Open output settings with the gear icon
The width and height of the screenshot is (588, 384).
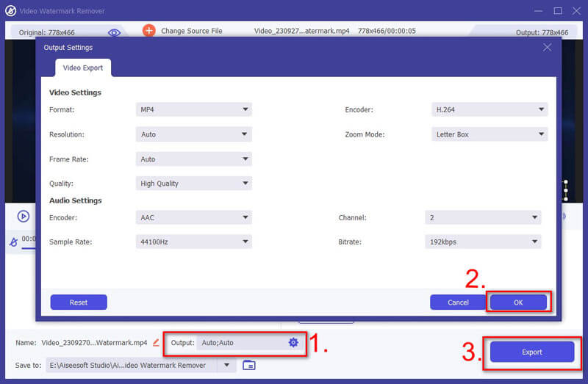(293, 342)
